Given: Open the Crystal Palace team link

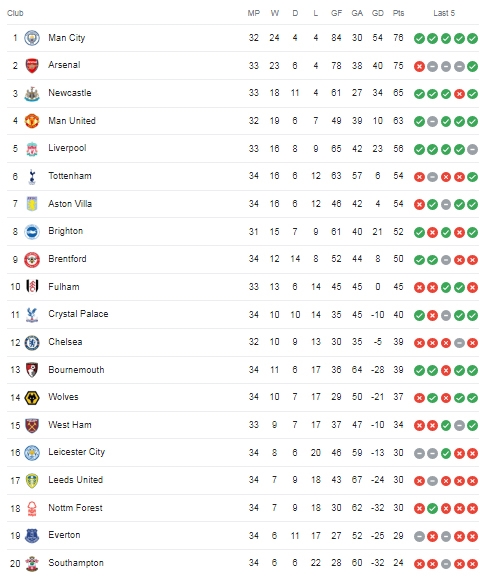Looking at the screenshot, I should tap(78, 314).
